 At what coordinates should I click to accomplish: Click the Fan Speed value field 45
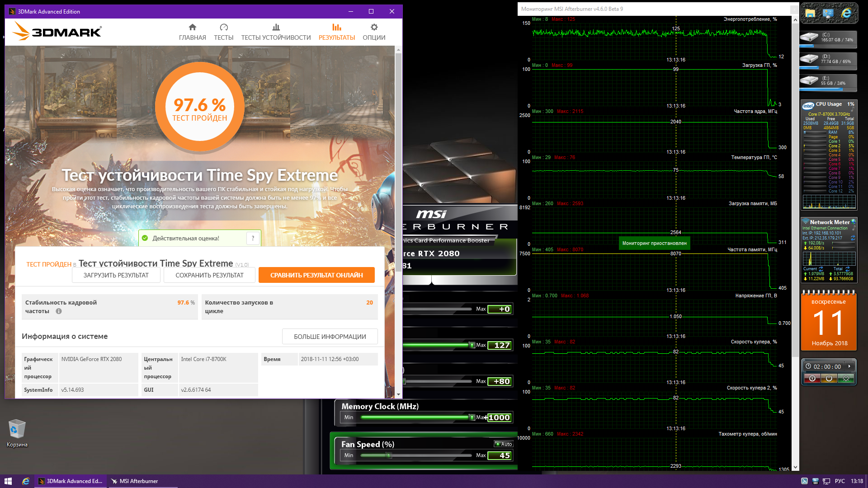click(x=500, y=455)
